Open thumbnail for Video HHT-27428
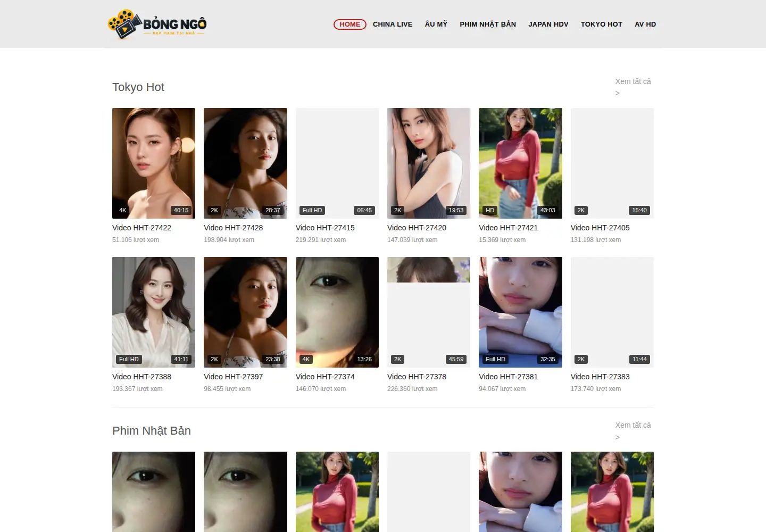 pyautogui.click(x=245, y=163)
